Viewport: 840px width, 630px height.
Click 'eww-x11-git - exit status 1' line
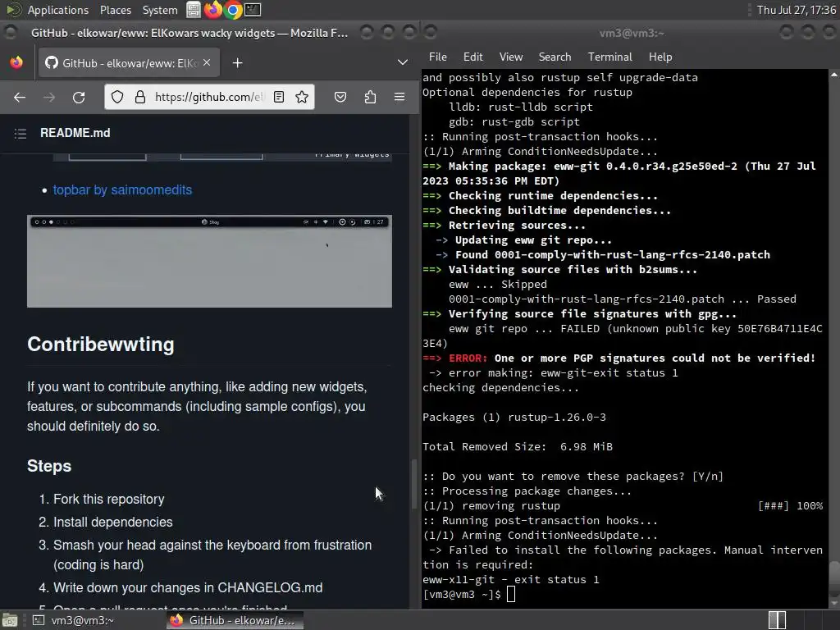click(x=510, y=580)
